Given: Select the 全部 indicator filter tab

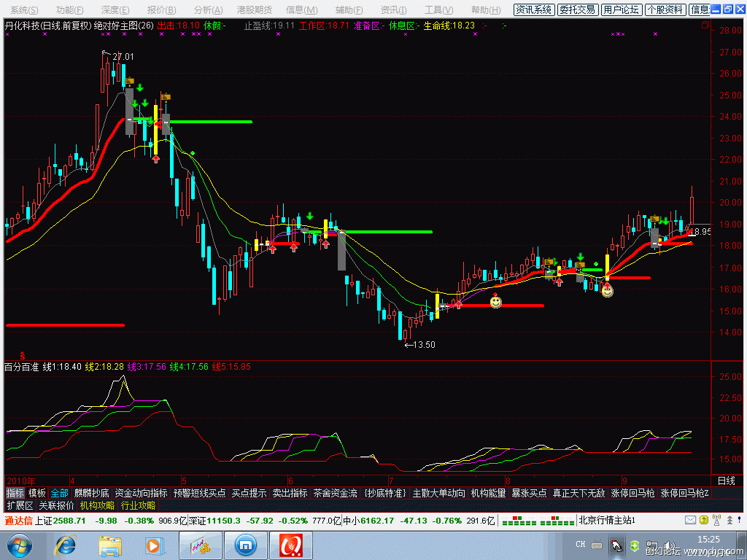Looking at the screenshot, I should [60, 493].
